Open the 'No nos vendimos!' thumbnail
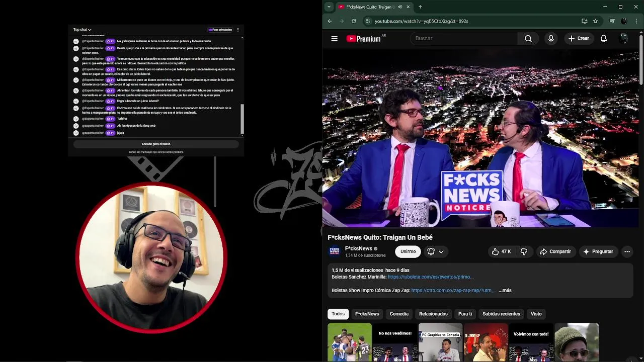The image size is (644, 362). 395,342
